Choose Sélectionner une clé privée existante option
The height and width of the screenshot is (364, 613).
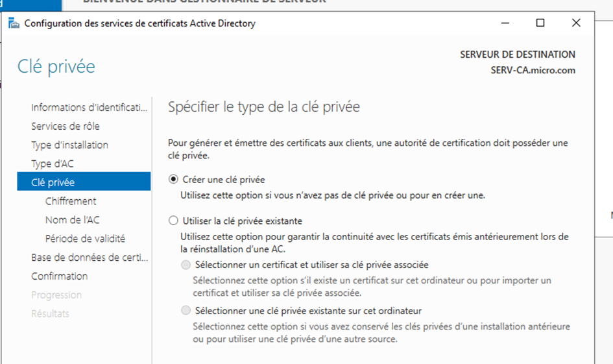coord(186,311)
